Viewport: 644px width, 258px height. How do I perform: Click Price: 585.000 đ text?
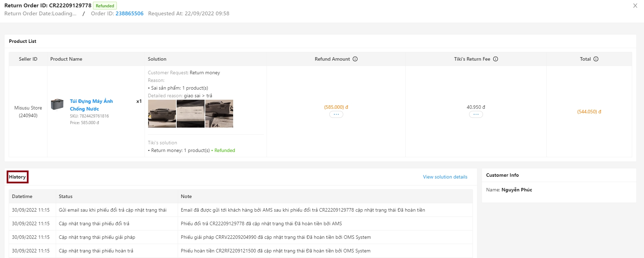84,123
